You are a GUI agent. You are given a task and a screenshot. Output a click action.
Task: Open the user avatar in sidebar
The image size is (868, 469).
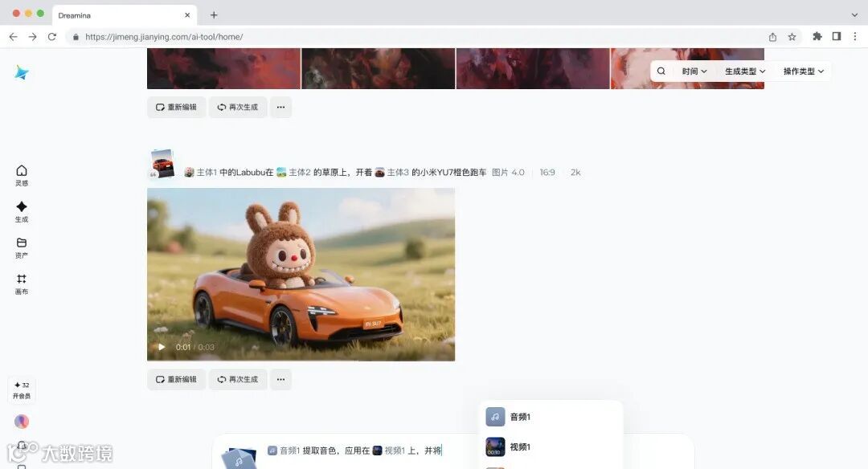22,422
